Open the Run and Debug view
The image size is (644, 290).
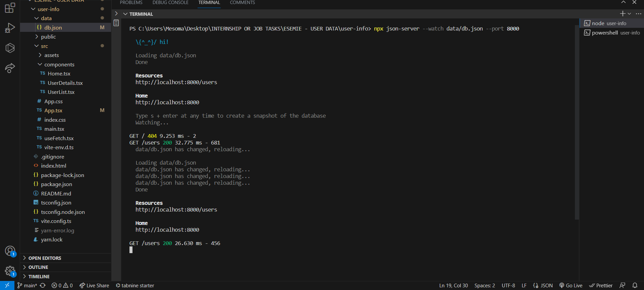(10, 28)
